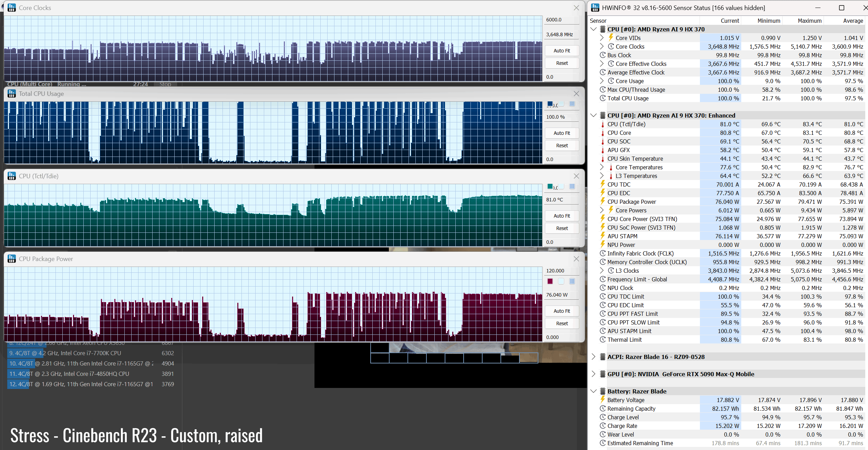Expand the L3 Clocks row
The width and height of the screenshot is (868, 450).
(602, 271)
